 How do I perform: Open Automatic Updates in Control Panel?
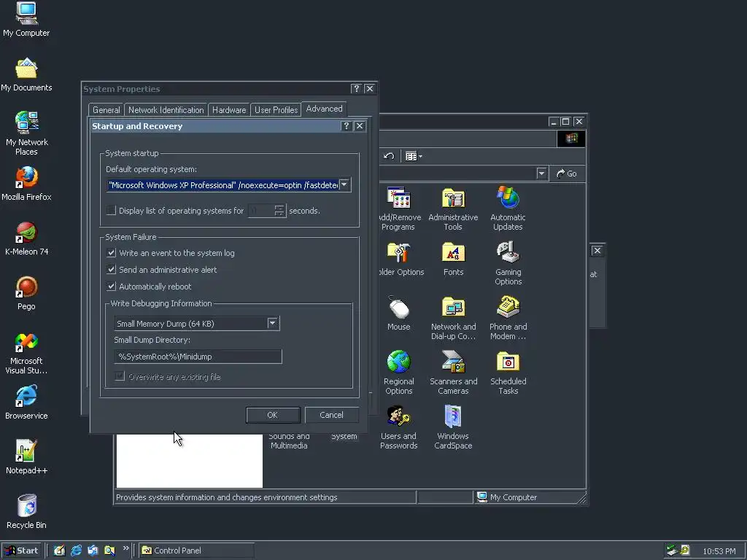[x=508, y=209]
